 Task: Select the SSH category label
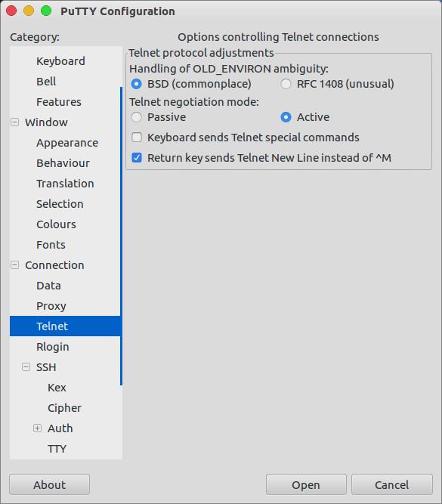[x=46, y=367]
